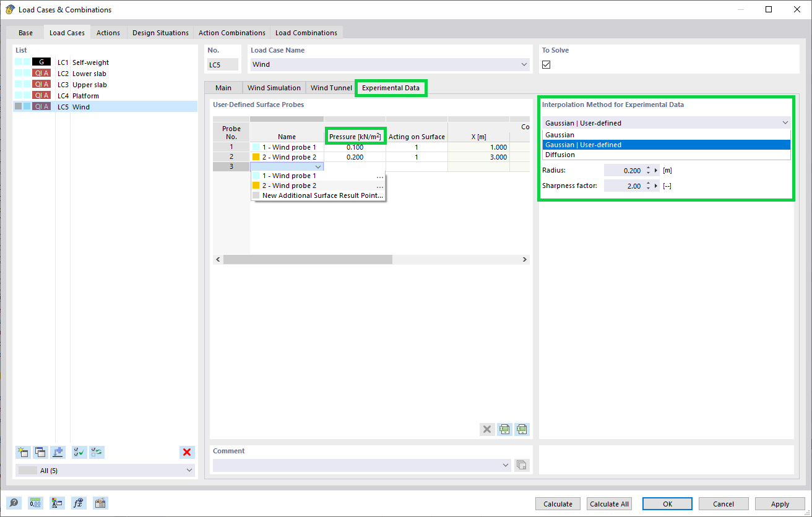The height and width of the screenshot is (517, 812).
Task: Increase Radius with stepper up arrow
Action: pyautogui.click(x=647, y=168)
